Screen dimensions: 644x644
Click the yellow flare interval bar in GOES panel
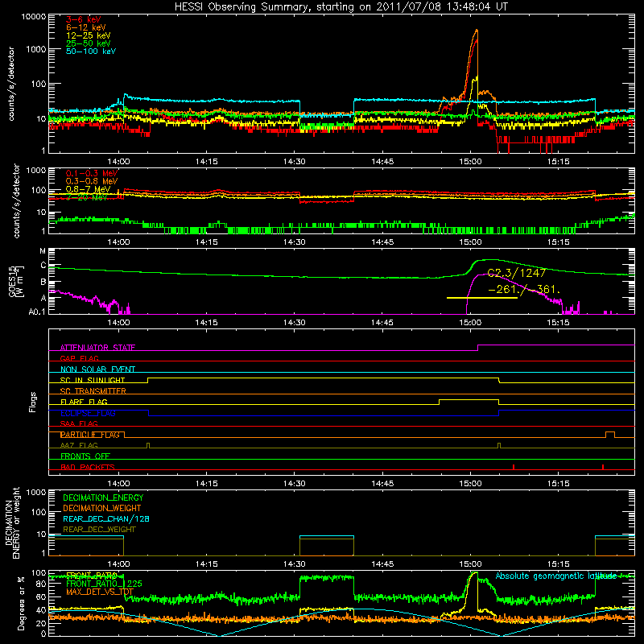pyautogui.click(x=481, y=297)
